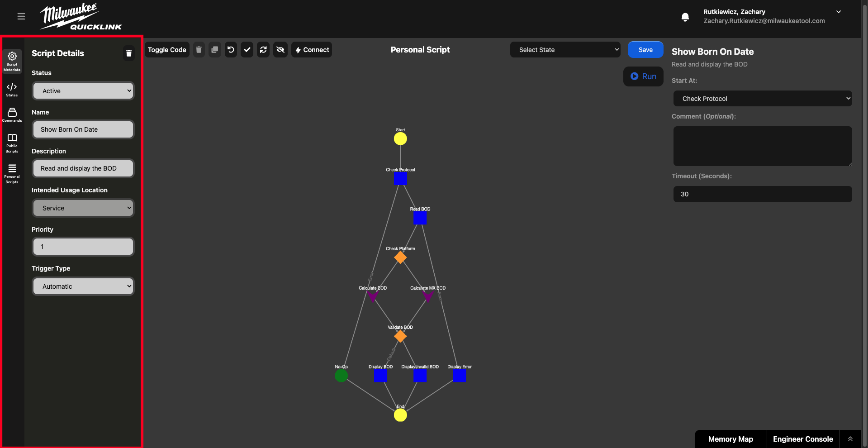This screenshot has height=448, width=868.
Task: Click the blue Save button
Action: coord(645,50)
